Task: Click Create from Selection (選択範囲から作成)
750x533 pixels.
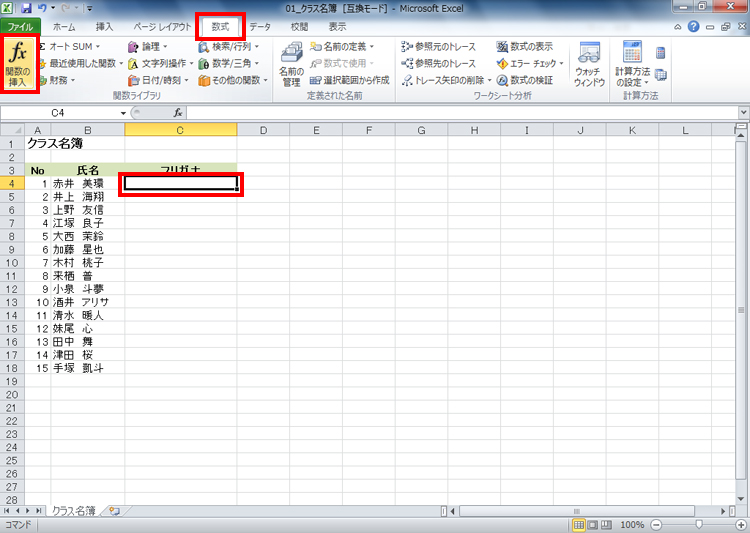Action: coord(350,80)
